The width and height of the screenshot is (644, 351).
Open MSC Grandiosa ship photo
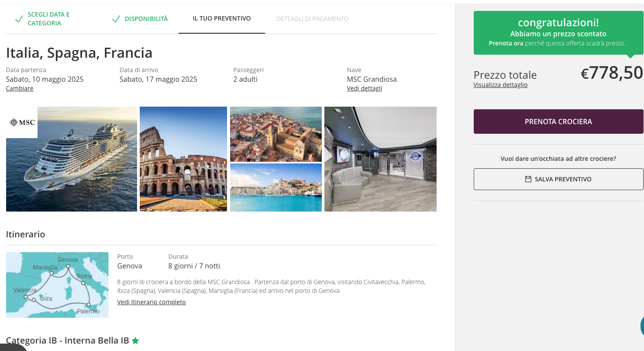point(72,159)
